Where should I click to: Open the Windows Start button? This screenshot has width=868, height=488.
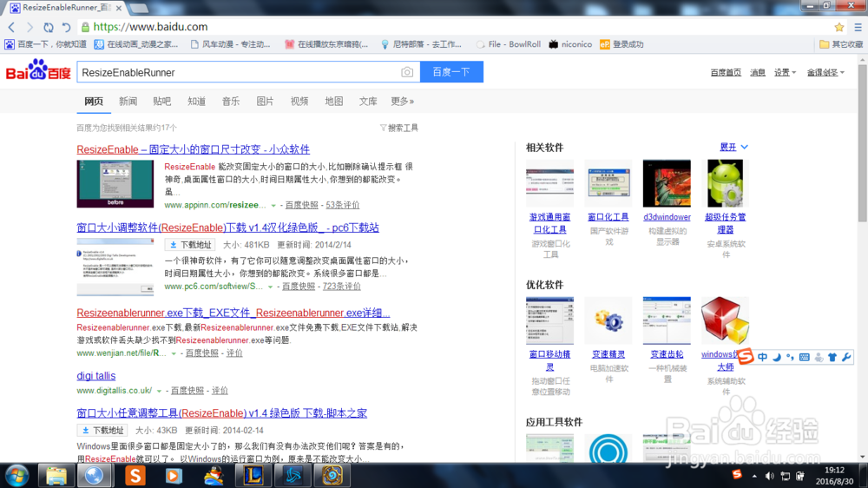[x=16, y=476]
